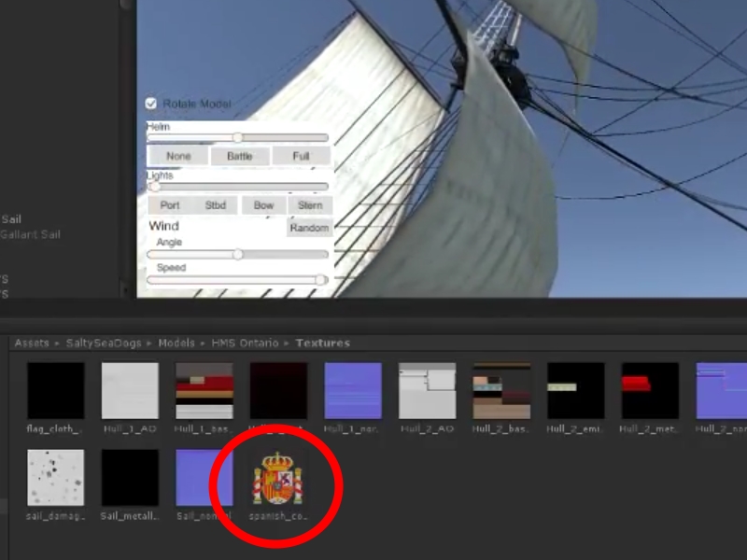Go to the Models breadcrumb folder

coord(176,343)
